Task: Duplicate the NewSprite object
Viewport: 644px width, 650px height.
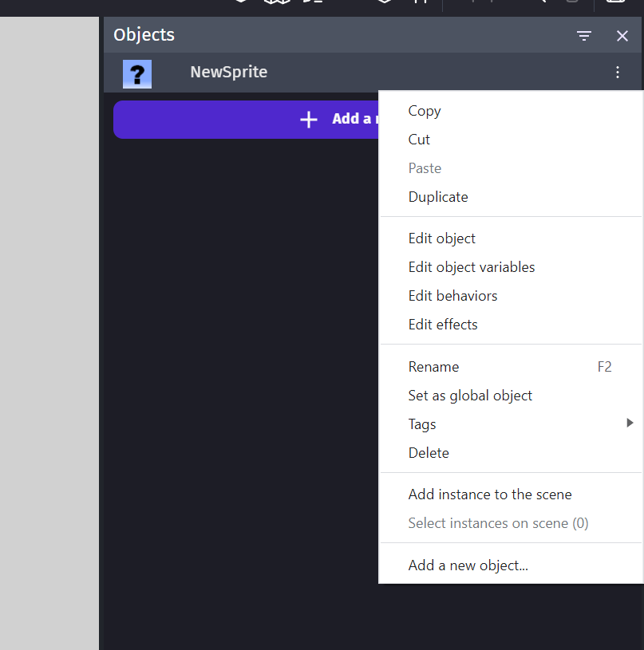Action: point(437,197)
